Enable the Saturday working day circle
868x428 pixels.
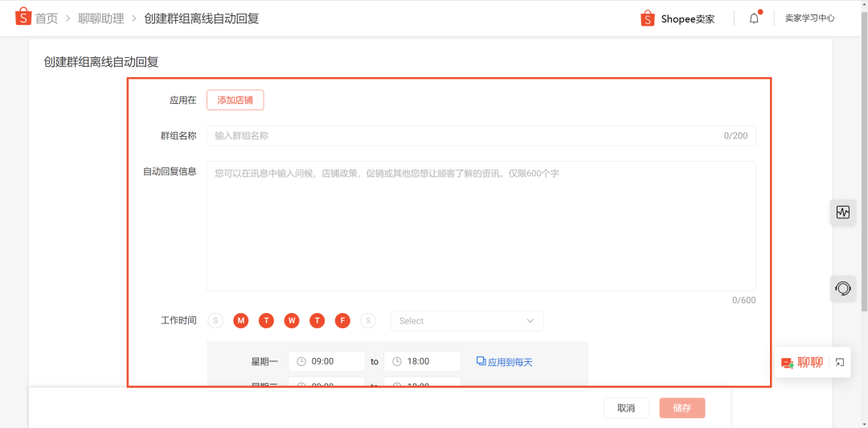368,321
